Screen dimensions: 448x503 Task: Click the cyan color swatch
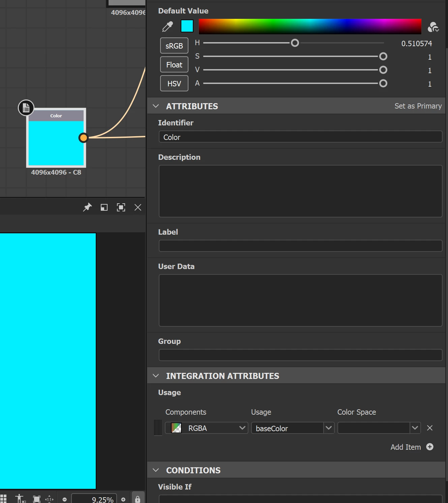tap(187, 26)
